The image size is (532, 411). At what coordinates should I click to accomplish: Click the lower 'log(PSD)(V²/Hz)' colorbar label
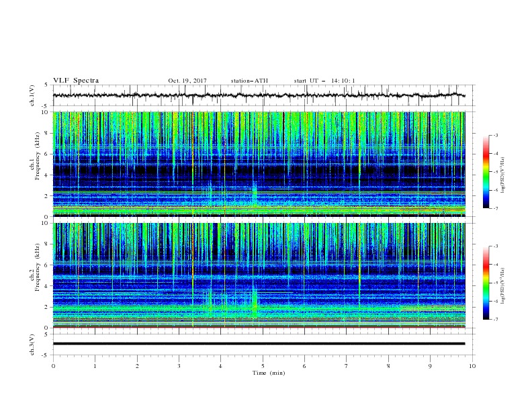(x=502, y=286)
